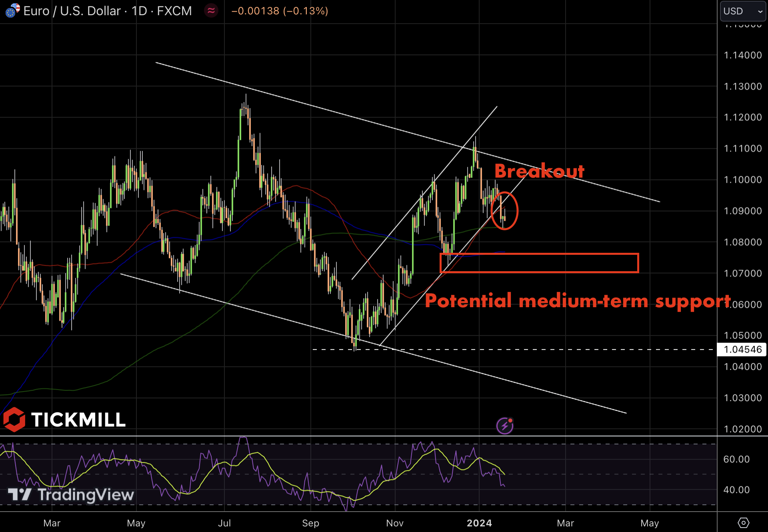Click the Tickmill logo icon
The width and height of the screenshot is (768, 532).
14,420
